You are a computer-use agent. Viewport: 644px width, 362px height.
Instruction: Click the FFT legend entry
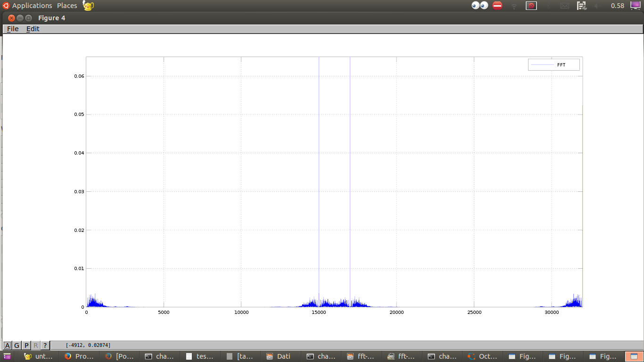point(553,65)
